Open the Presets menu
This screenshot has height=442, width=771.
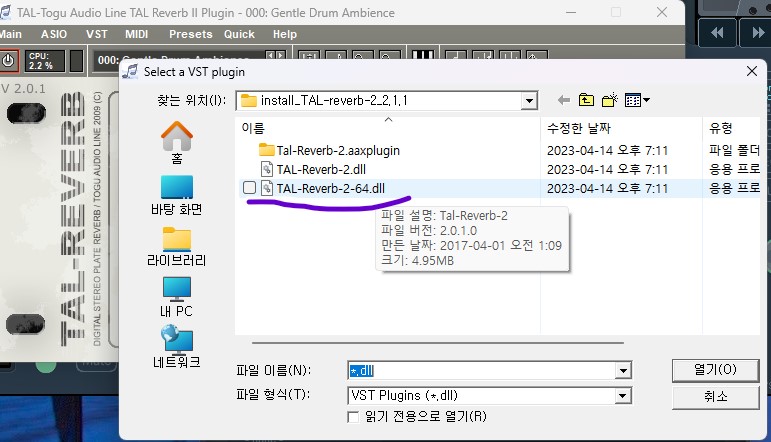[x=191, y=34]
